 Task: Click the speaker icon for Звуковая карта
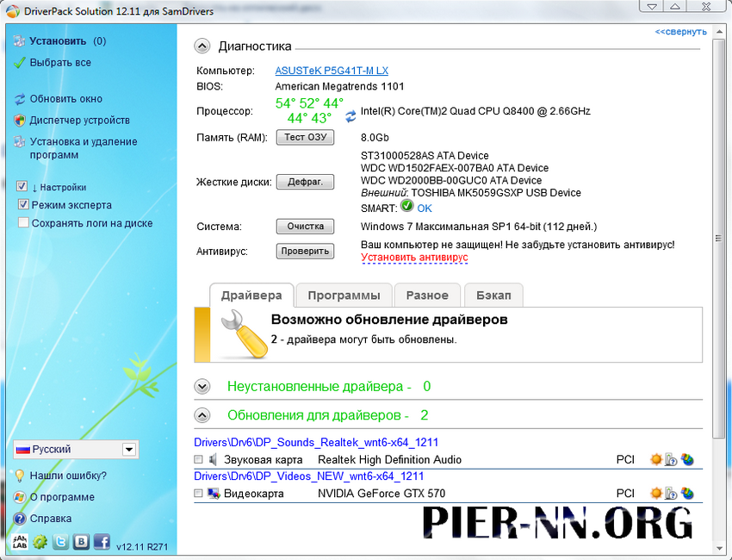[214, 460]
